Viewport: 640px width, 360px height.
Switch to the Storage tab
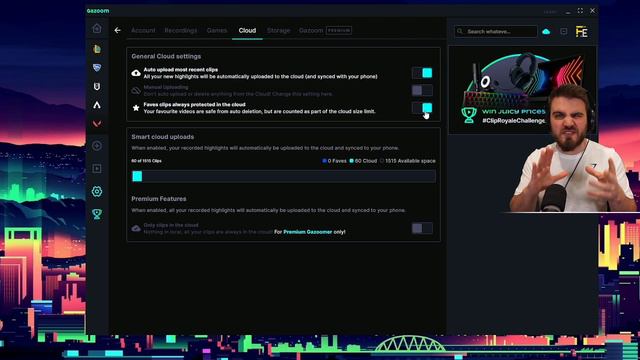278,31
